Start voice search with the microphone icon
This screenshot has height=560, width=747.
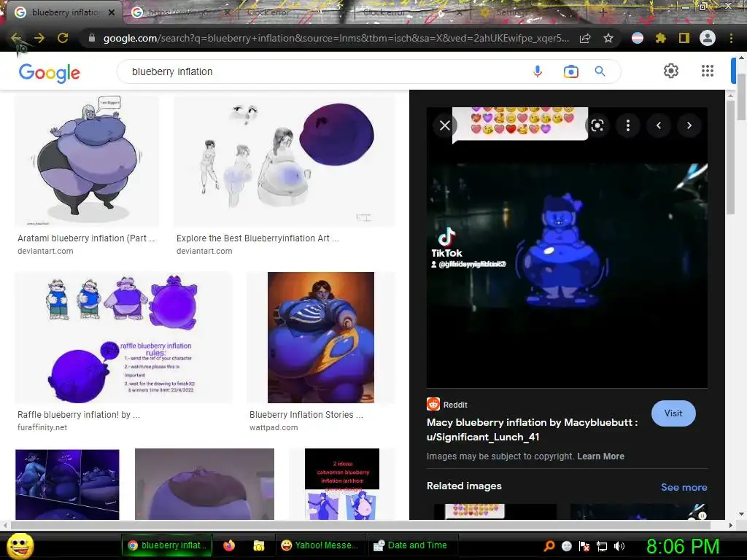coord(538,71)
